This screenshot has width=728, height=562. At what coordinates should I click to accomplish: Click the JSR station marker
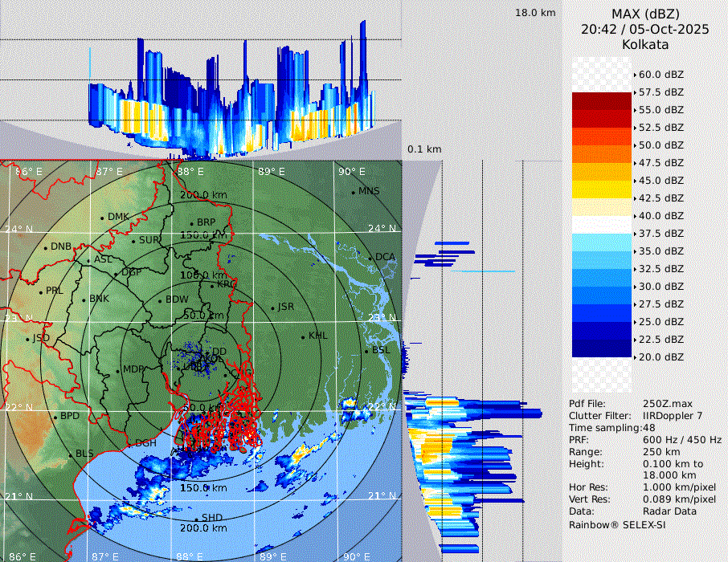coord(272,308)
